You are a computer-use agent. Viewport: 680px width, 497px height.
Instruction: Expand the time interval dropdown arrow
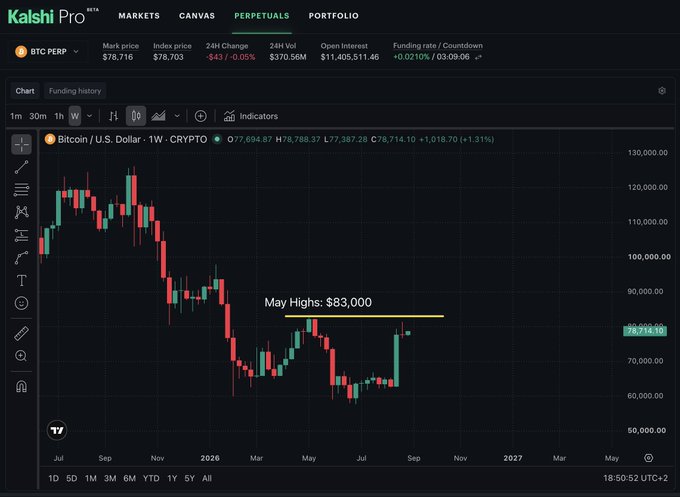click(x=89, y=116)
